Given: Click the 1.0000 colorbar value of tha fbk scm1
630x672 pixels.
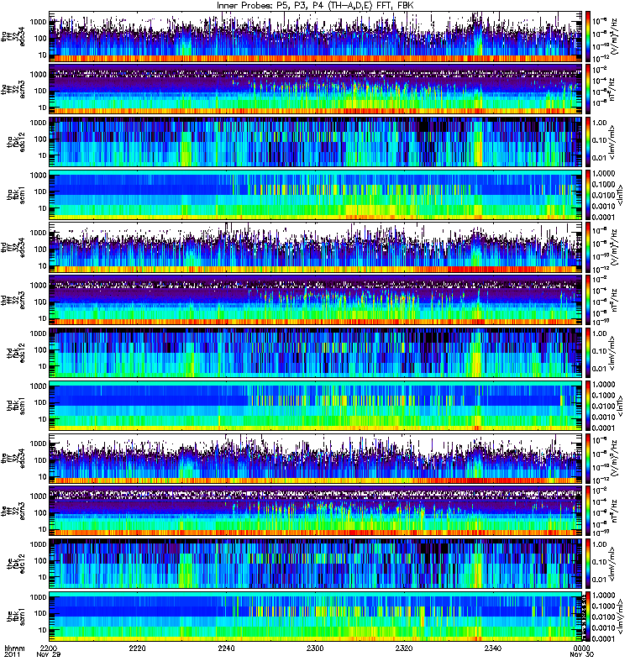Looking at the screenshot, I should tap(603, 174).
